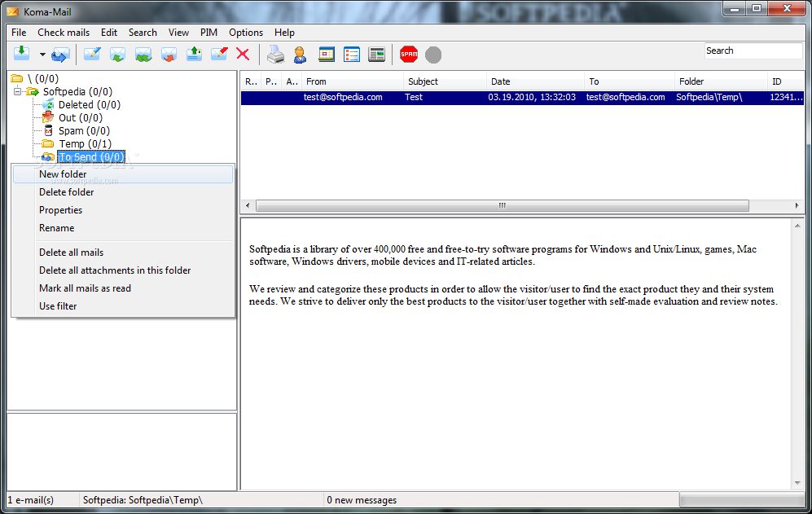The image size is (812, 514).
Task: Click the send and receive envelopes icon
Action: point(60,55)
